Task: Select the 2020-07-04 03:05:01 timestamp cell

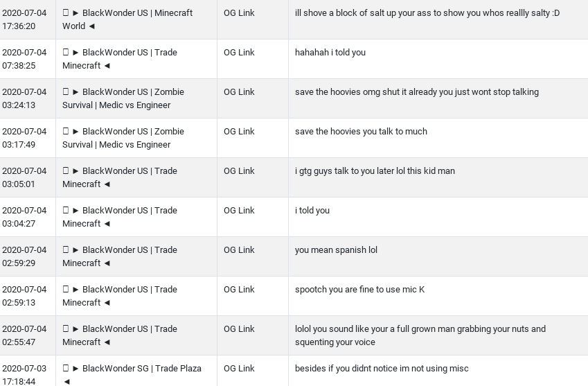Action: pyautogui.click(x=28, y=177)
